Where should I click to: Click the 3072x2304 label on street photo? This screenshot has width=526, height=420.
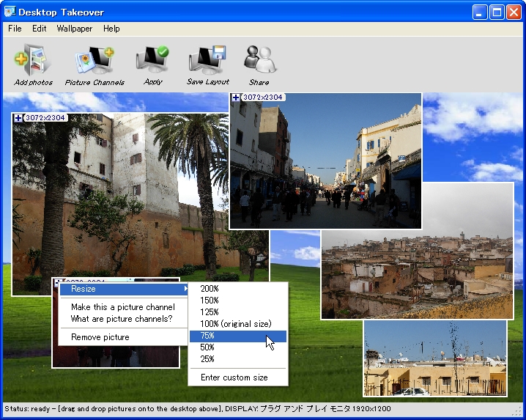click(x=263, y=97)
